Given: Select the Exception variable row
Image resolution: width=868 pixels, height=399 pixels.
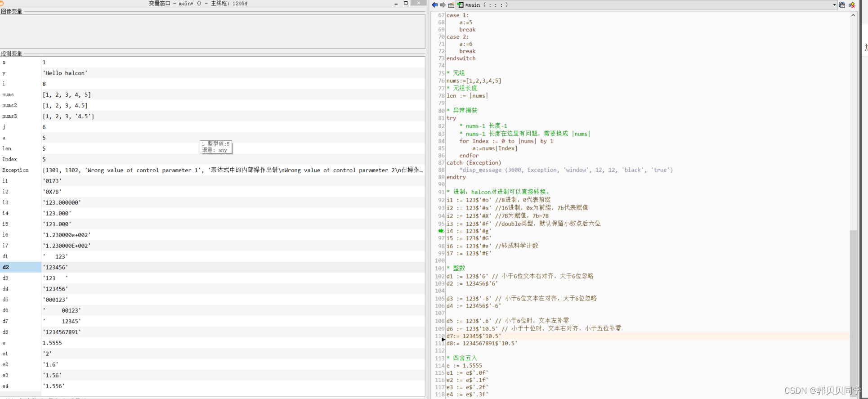Looking at the screenshot, I should [212, 170].
